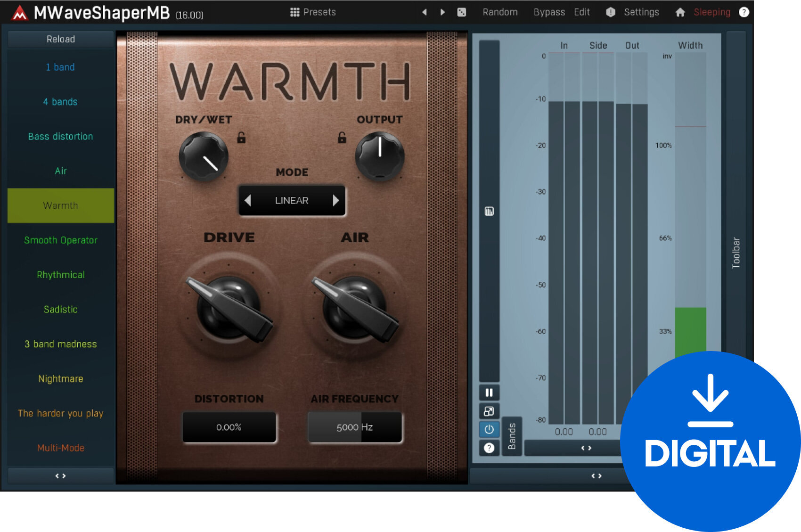This screenshot has height=532, width=801.
Task: Click the Air Frequency 5000 Hz slider
Action: [355, 427]
